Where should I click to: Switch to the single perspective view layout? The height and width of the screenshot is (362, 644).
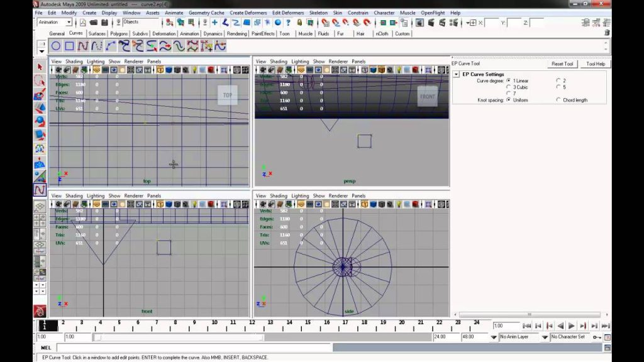click(40, 206)
